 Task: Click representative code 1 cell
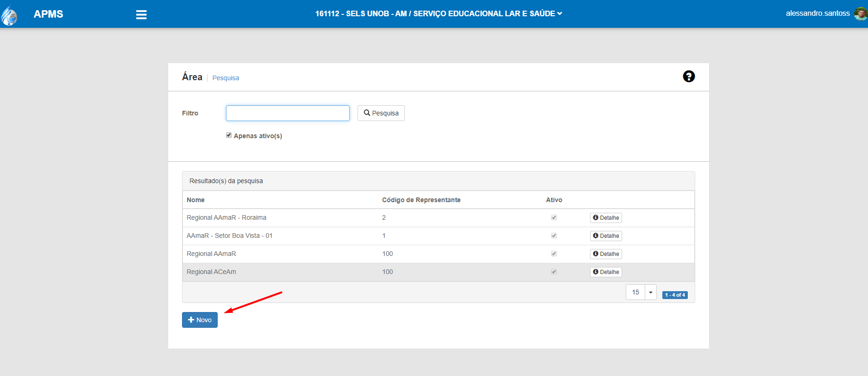tap(384, 236)
